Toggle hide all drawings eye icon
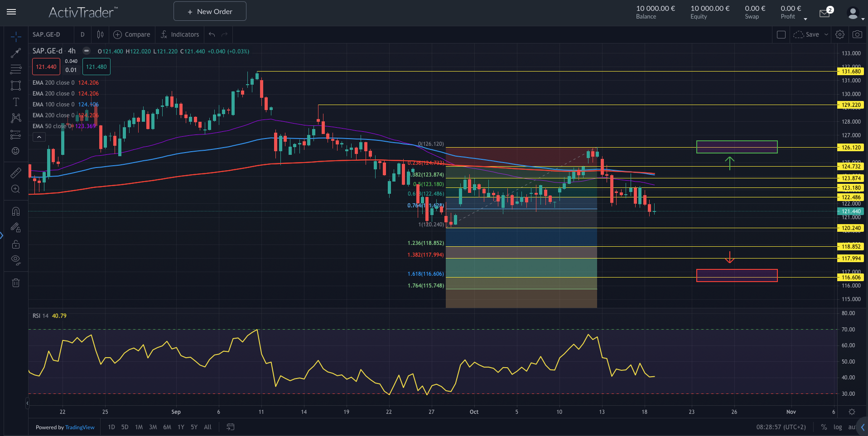The image size is (868, 436). [16, 260]
